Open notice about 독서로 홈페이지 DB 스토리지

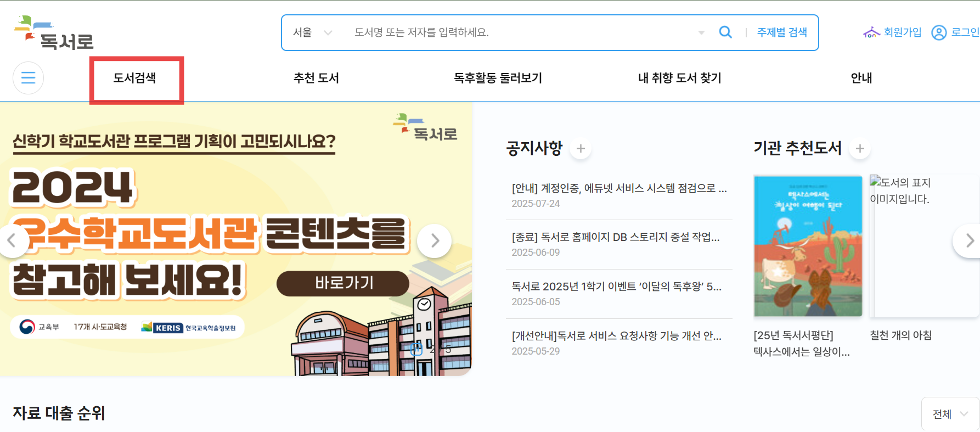point(616,237)
